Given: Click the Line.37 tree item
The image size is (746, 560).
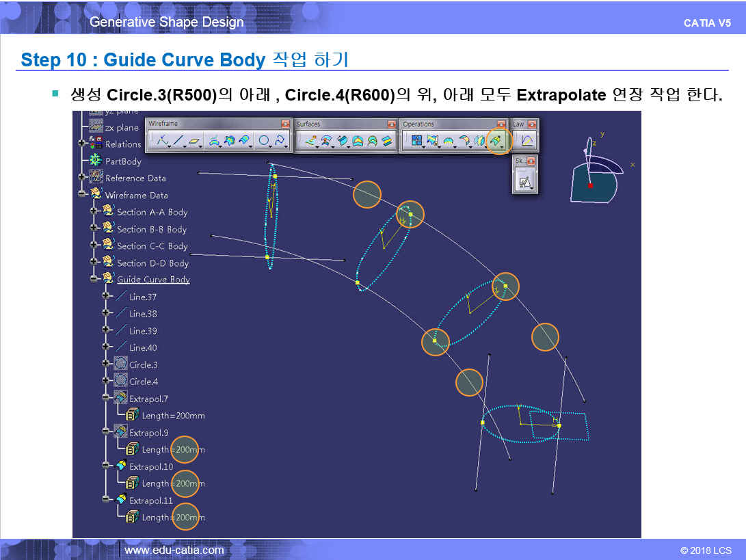Looking at the screenshot, I should [x=143, y=297].
